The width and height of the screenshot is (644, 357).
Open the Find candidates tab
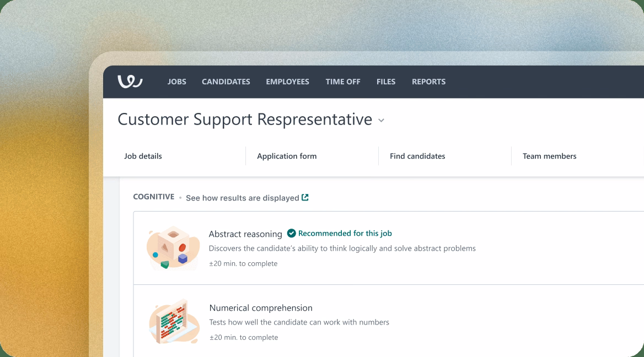tap(417, 156)
